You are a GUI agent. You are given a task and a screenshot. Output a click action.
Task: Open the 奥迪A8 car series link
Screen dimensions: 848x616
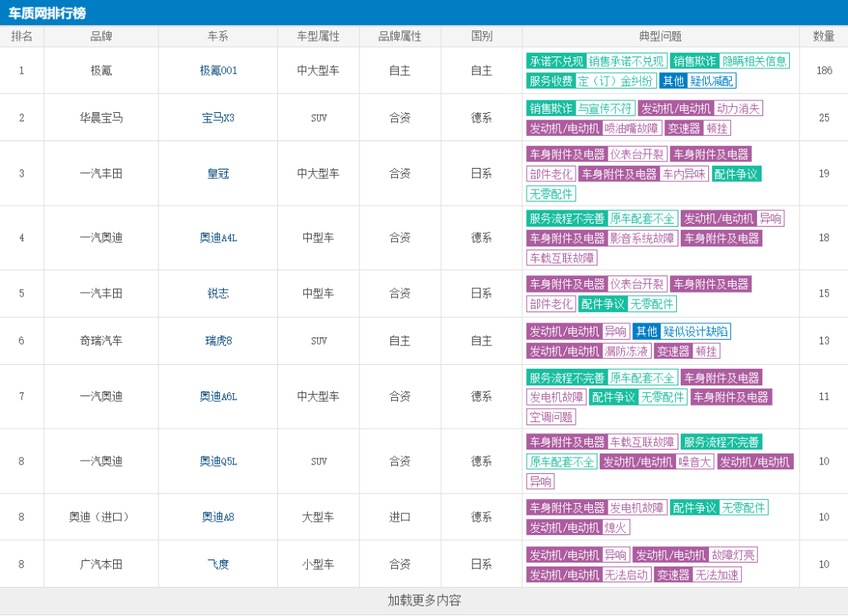tap(218, 517)
